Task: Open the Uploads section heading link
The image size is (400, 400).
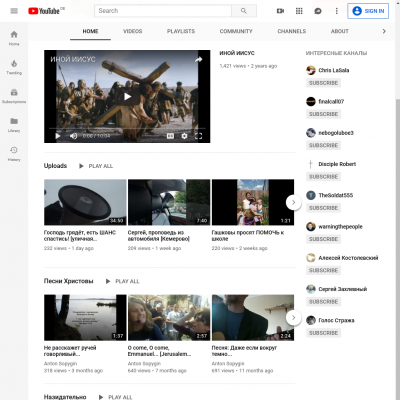Action: [x=55, y=166]
